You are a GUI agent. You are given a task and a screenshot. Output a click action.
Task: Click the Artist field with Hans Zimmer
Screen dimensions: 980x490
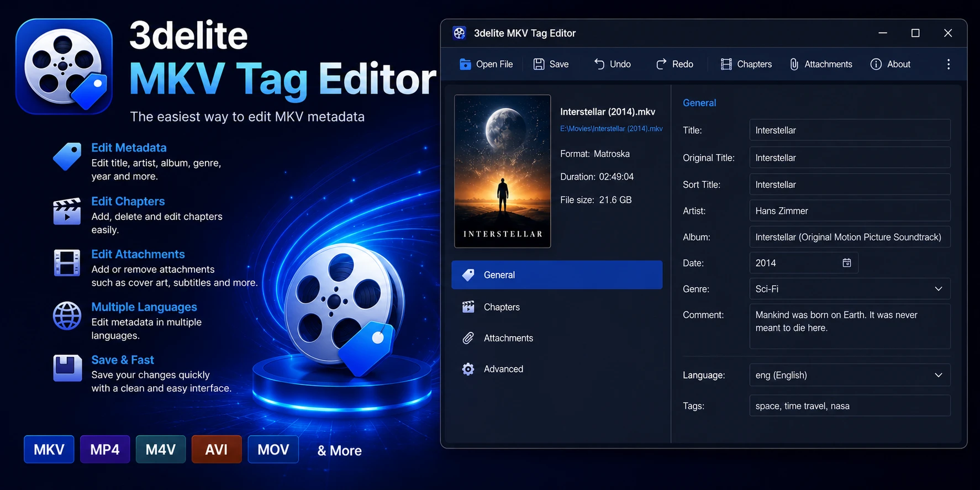click(x=850, y=210)
